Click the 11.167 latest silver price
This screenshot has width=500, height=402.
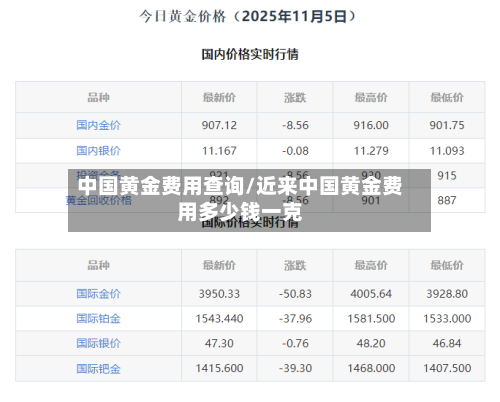[x=219, y=151]
